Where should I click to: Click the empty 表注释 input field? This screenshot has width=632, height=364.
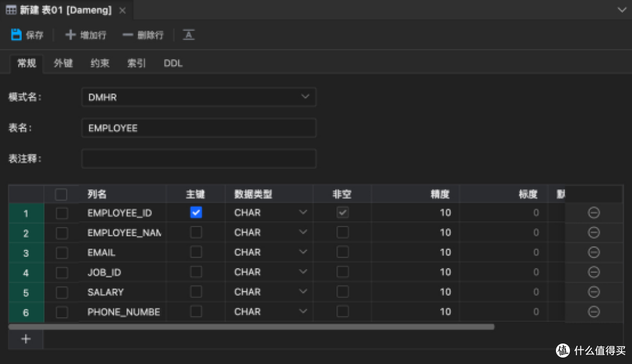coord(199,159)
